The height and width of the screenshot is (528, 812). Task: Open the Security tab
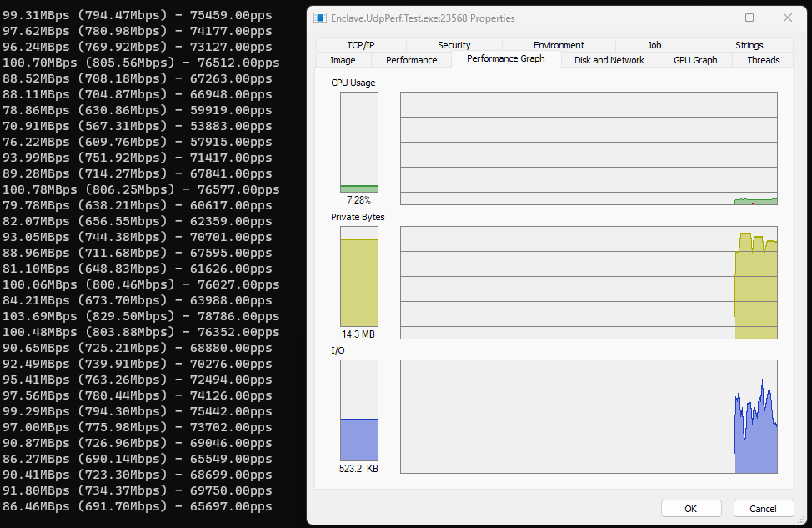tap(454, 45)
